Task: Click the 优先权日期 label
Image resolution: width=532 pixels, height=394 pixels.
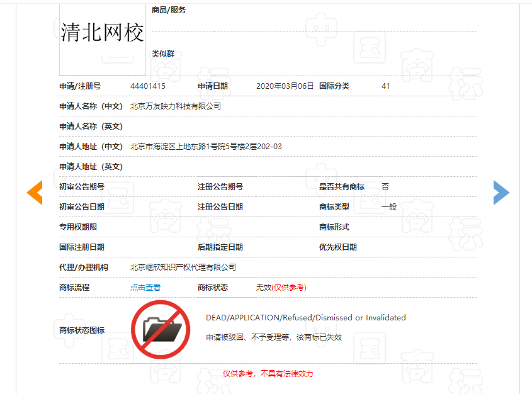Action: pyautogui.click(x=338, y=247)
